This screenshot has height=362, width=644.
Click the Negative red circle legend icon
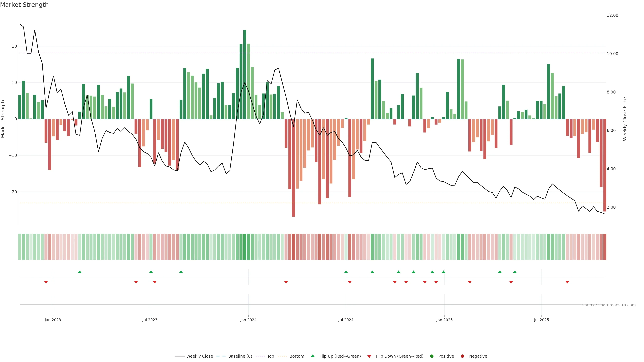pyautogui.click(x=462, y=356)
